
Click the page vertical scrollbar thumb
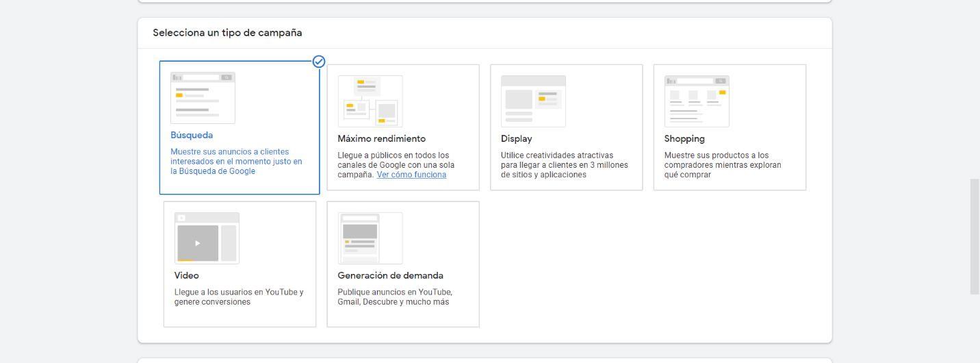pos(975,237)
